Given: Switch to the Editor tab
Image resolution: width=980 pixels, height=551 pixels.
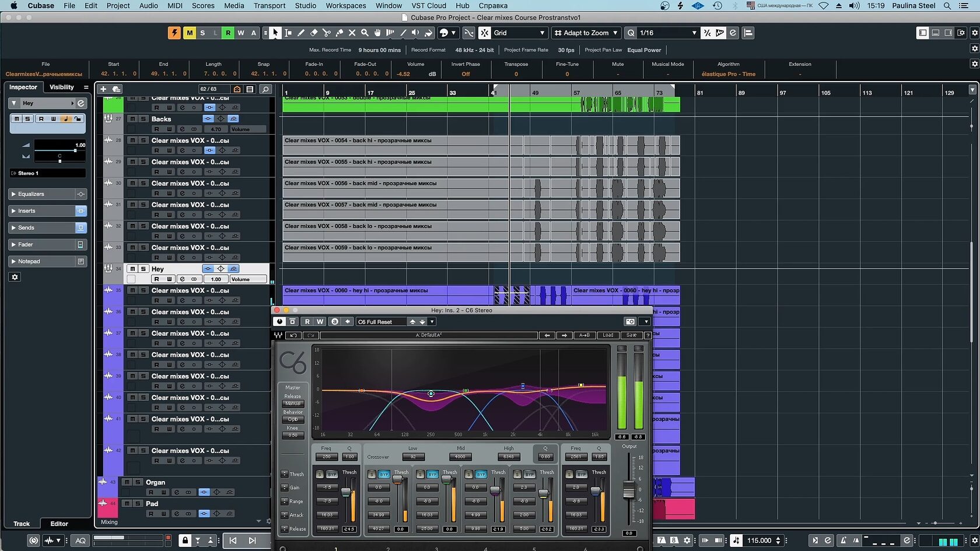Looking at the screenshot, I should click(x=59, y=524).
